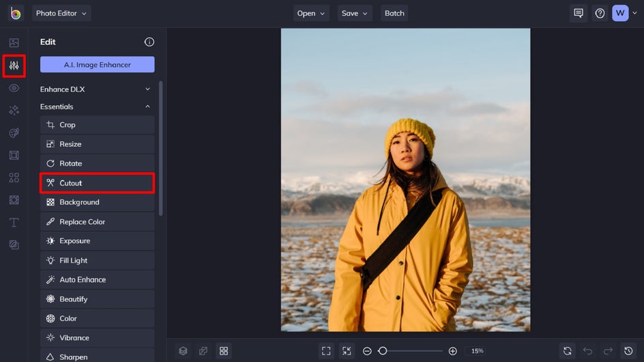Open the Edit tools sidebar icon
This screenshot has width=644, height=362.
14,66
